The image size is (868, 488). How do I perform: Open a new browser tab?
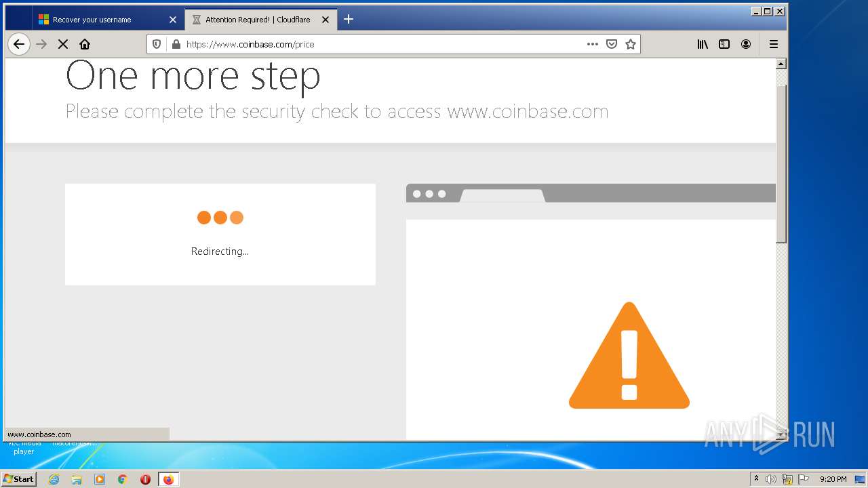click(349, 20)
